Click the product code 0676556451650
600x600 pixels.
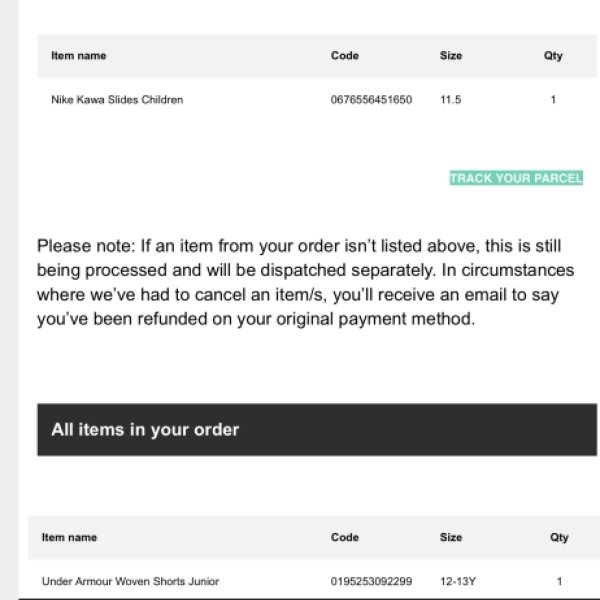click(x=371, y=100)
